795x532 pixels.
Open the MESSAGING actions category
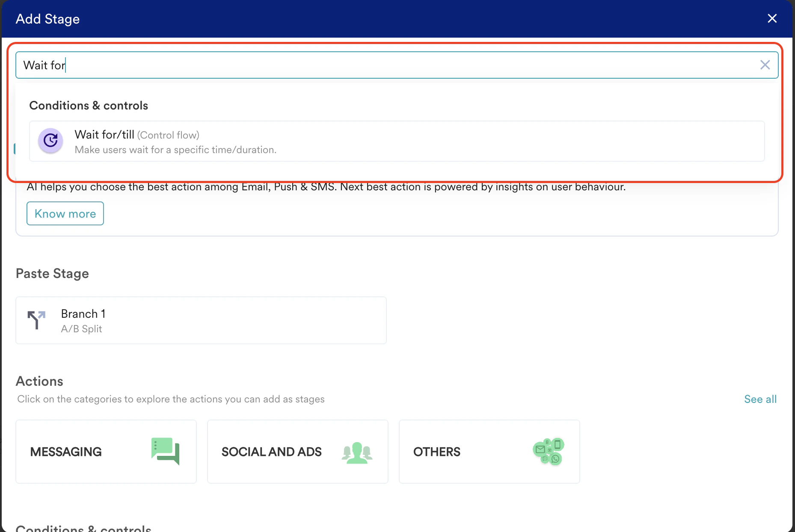(x=106, y=452)
